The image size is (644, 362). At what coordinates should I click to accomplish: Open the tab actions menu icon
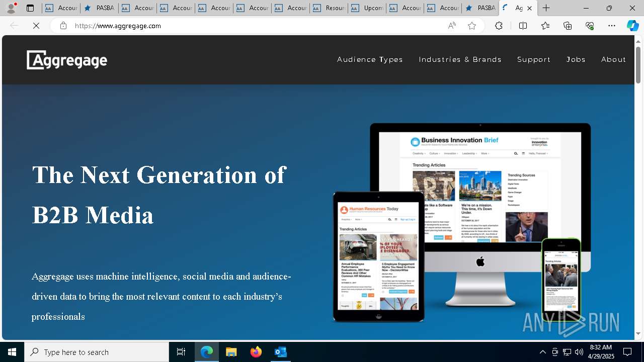pos(30,8)
